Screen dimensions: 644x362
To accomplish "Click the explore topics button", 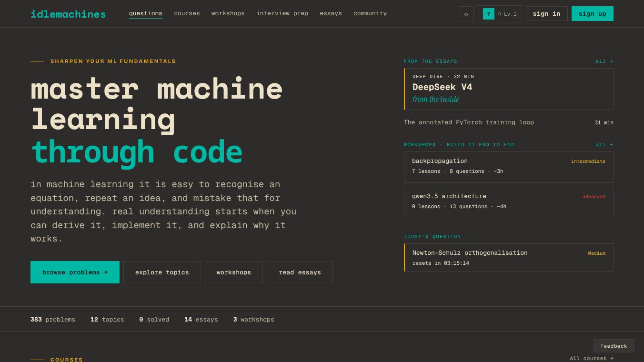I will (x=162, y=272).
